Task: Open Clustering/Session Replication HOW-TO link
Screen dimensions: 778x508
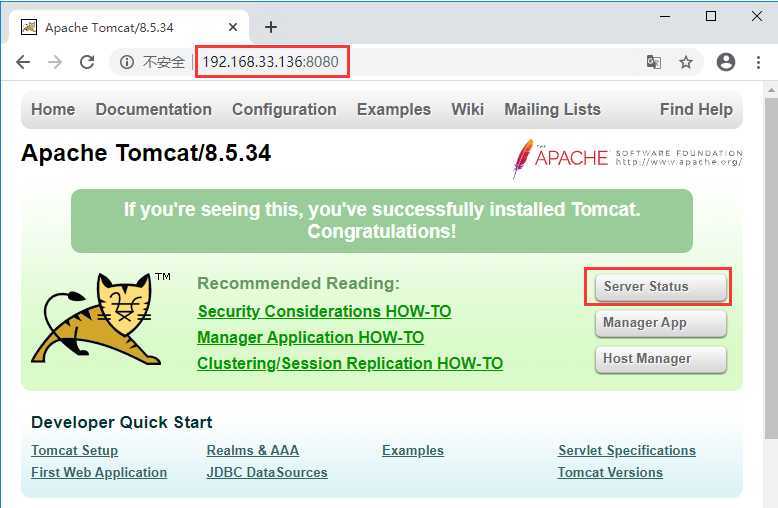Action: [x=350, y=363]
